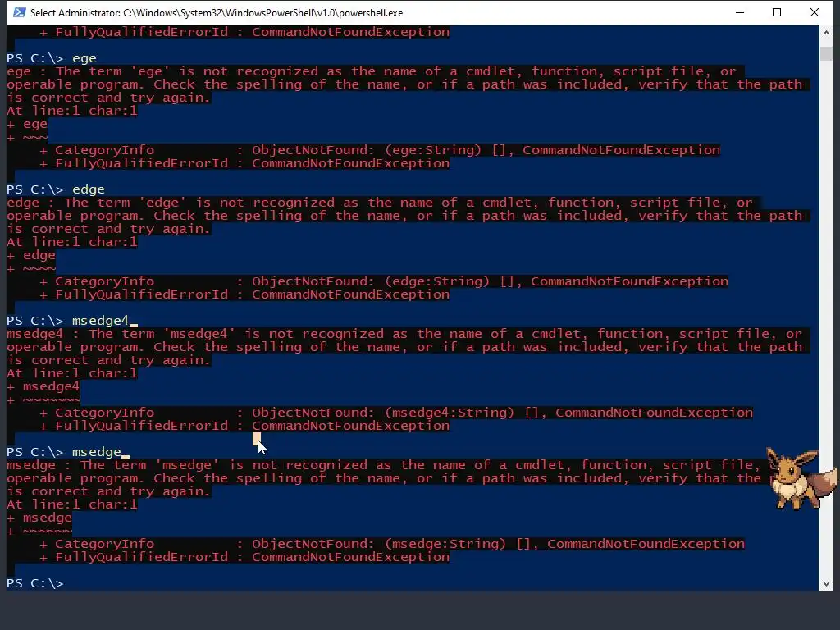The image size is (840, 630).
Task: Click '(edge:String)' in the CategoryInfo line
Action: tap(437, 281)
